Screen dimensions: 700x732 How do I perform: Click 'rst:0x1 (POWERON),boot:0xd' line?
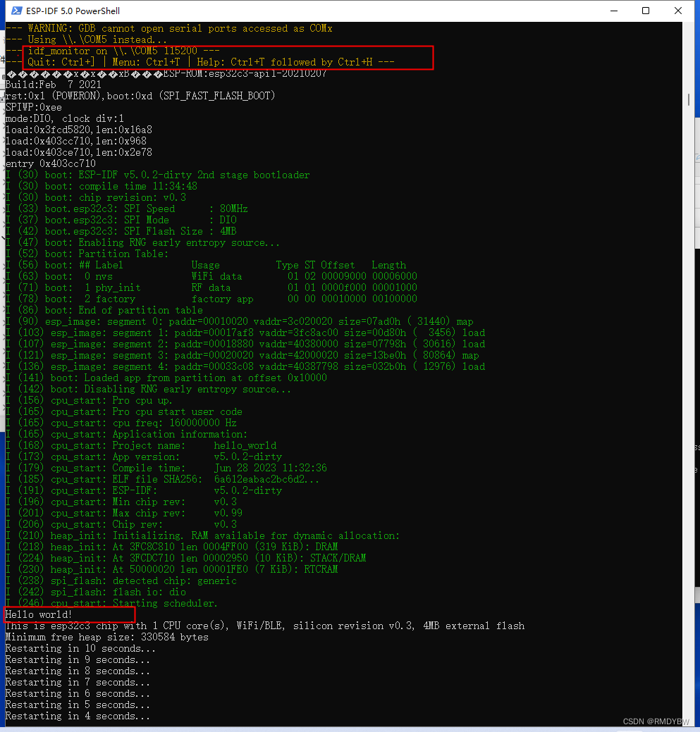(140, 96)
